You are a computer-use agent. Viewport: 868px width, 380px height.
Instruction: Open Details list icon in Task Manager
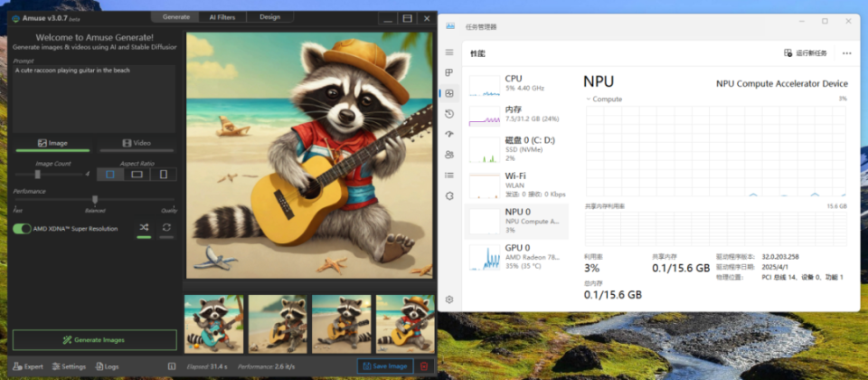(x=449, y=175)
